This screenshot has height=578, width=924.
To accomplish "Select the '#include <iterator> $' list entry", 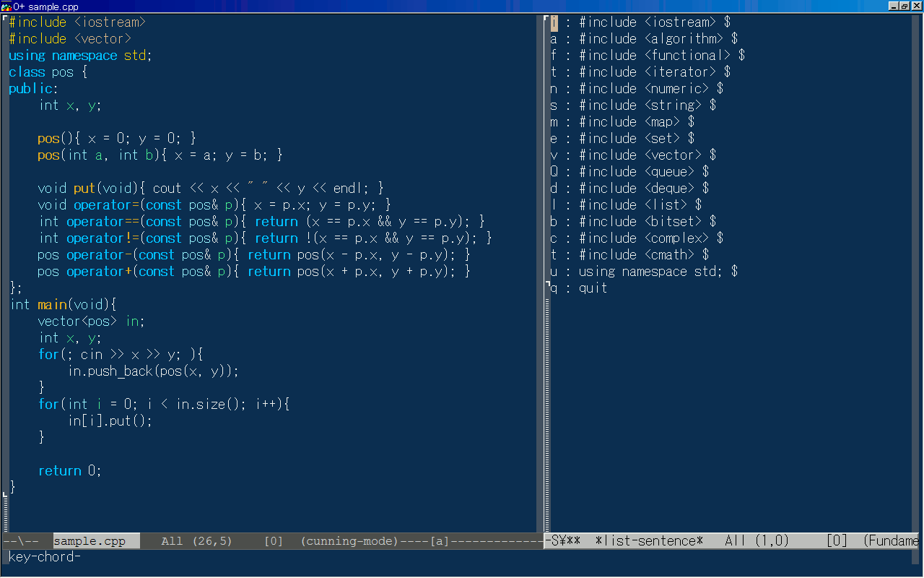I will pos(641,72).
